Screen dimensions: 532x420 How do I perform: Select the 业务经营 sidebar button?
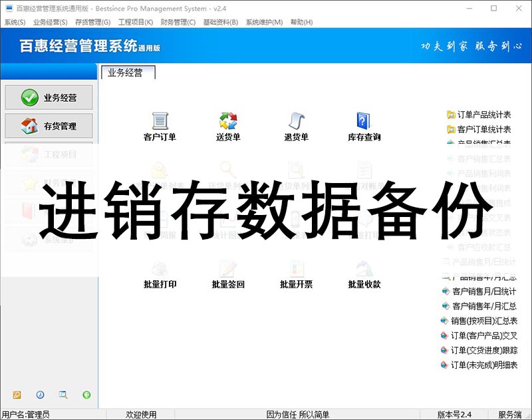[x=49, y=97]
